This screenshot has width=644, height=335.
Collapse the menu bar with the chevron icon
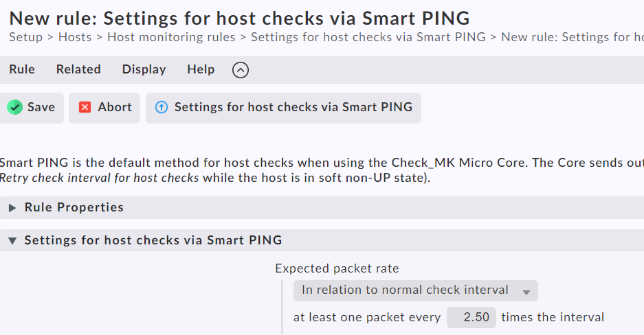click(x=240, y=69)
